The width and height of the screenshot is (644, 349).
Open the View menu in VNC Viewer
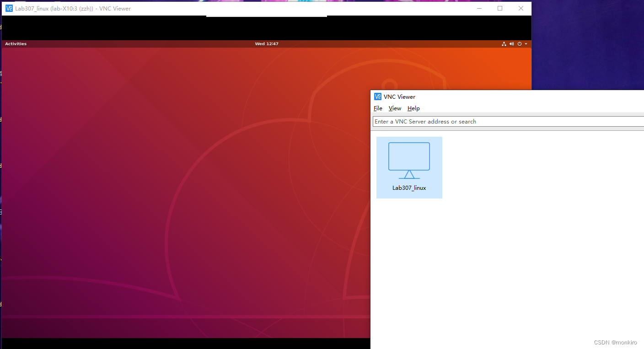click(395, 108)
